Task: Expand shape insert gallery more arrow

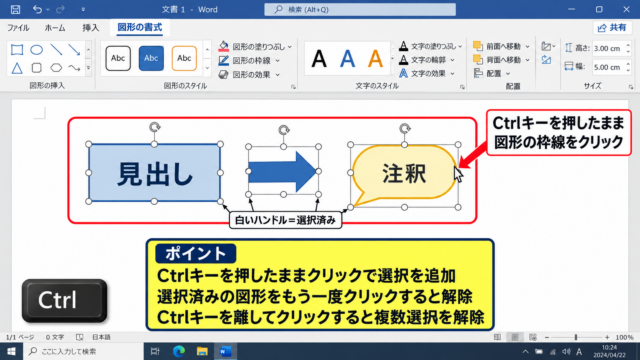Action: (88, 68)
